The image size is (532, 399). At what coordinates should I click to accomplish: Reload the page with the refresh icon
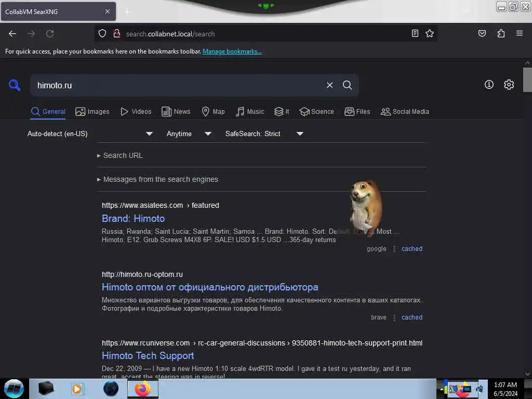click(50, 34)
